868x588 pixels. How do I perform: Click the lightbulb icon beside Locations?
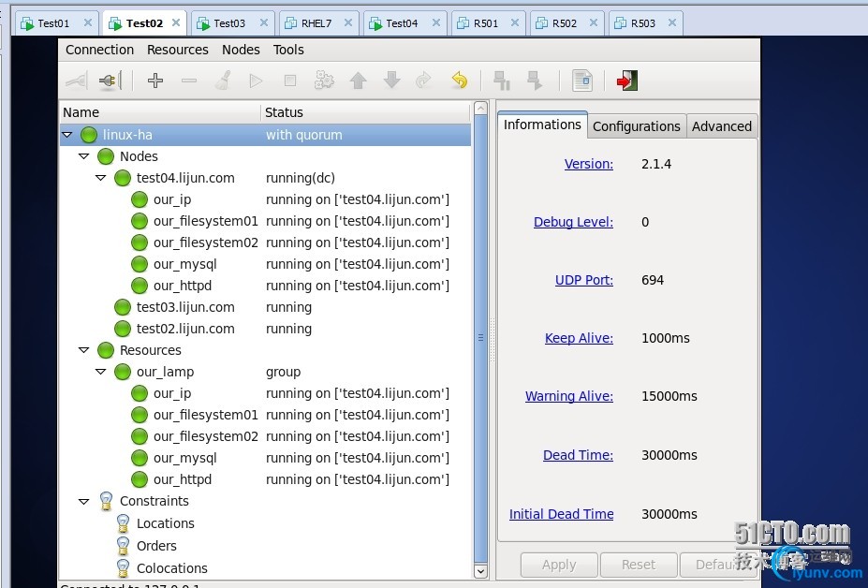click(x=123, y=523)
